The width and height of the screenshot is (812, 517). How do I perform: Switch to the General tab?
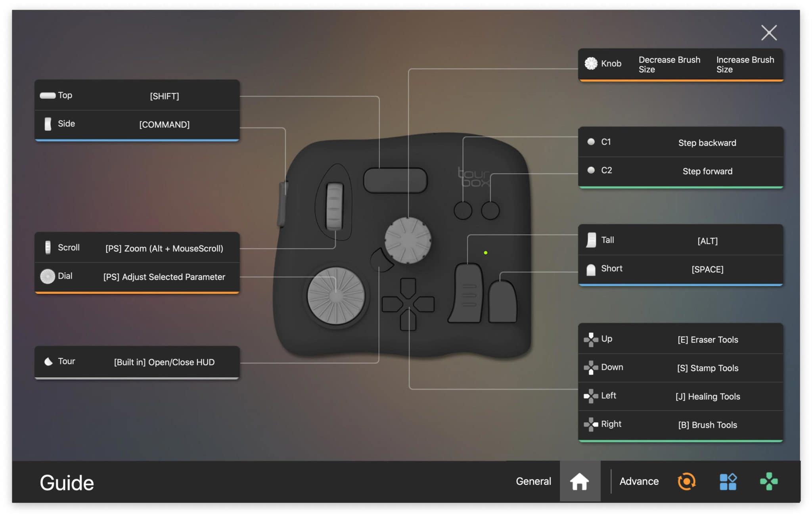point(533,481)
